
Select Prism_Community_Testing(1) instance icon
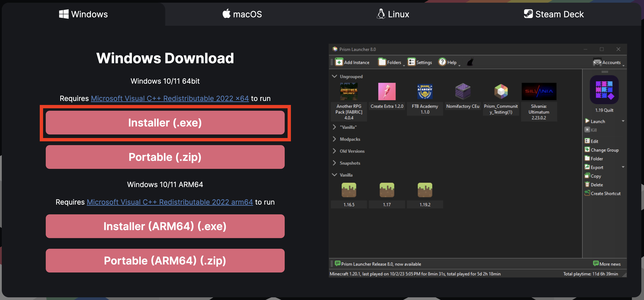point(501,91)
